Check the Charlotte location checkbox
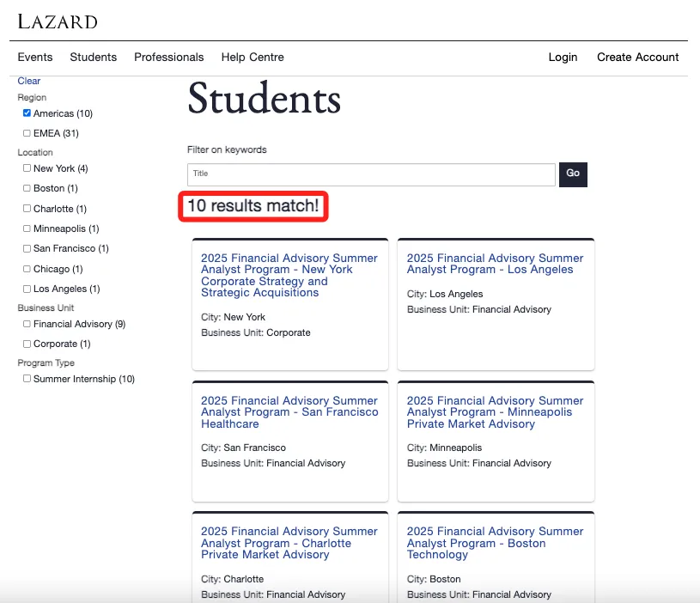The image size is (700, 603). [27, 209]
